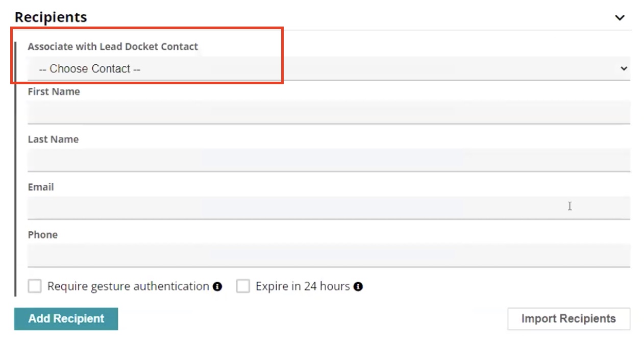Image resolution: width=644 pixels, height=337 pixels.
Task: Collapse the Recipients section chevron
Action: (x=620, y=18)
